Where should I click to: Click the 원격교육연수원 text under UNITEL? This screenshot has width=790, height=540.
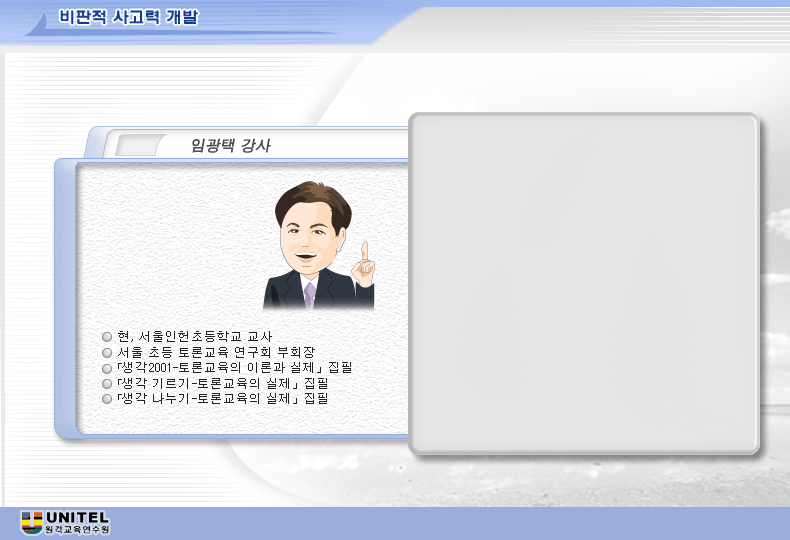[77, 530]
